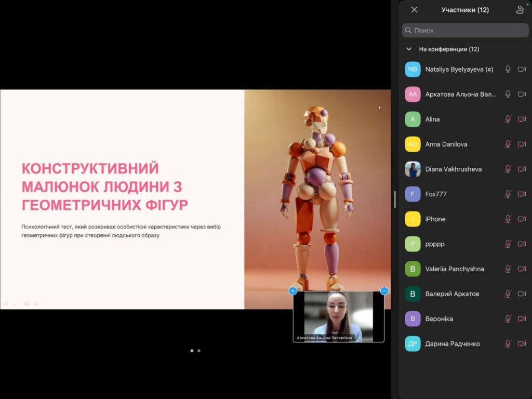This screenshot has height=399, width=532.
Task: Click the plus button on the speaker video
Action: (x=292, y=291)
